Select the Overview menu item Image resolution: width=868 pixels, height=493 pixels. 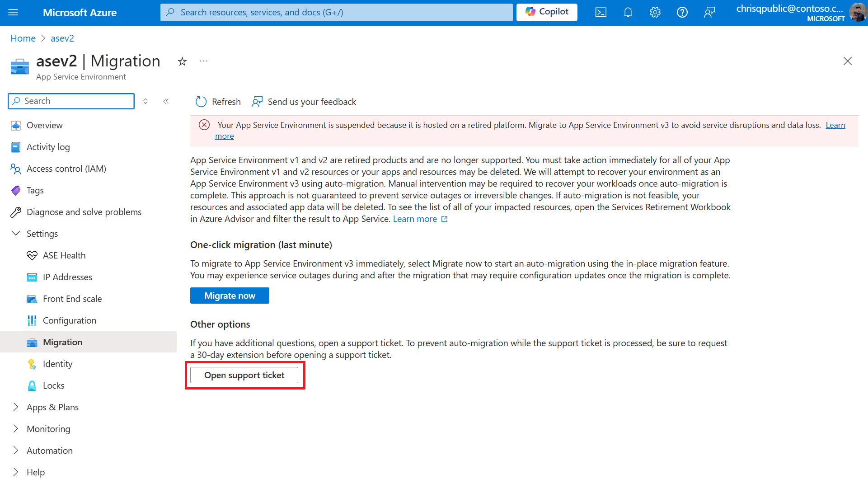coord(45,125)
